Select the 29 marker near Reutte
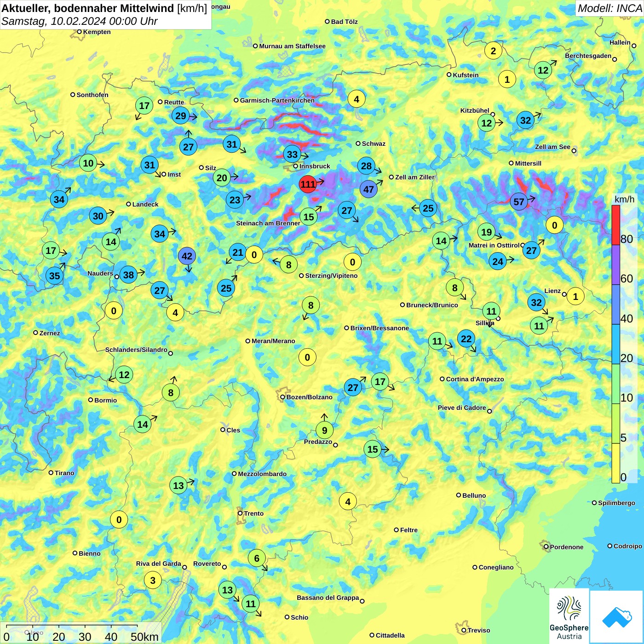The image size is (644, 644). [181, 116]
